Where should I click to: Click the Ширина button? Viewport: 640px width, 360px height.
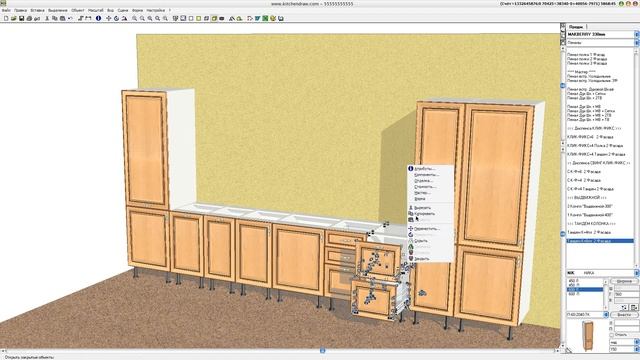624,281
